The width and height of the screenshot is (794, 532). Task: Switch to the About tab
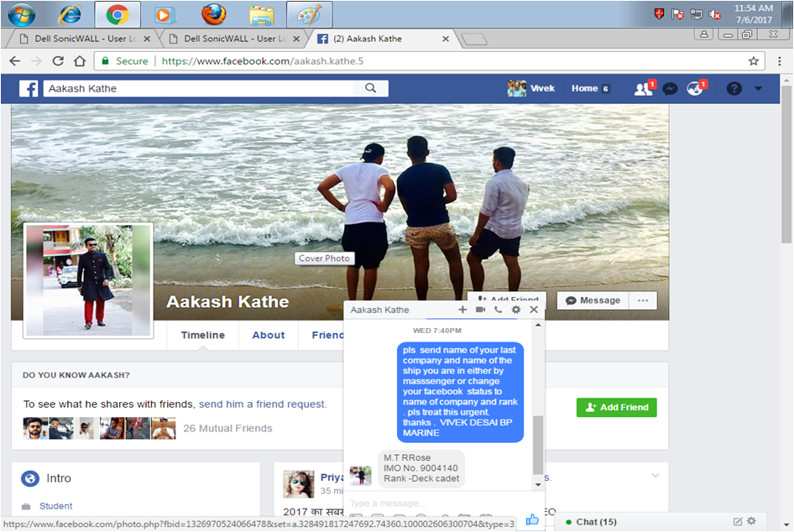[x=269, y=335]
